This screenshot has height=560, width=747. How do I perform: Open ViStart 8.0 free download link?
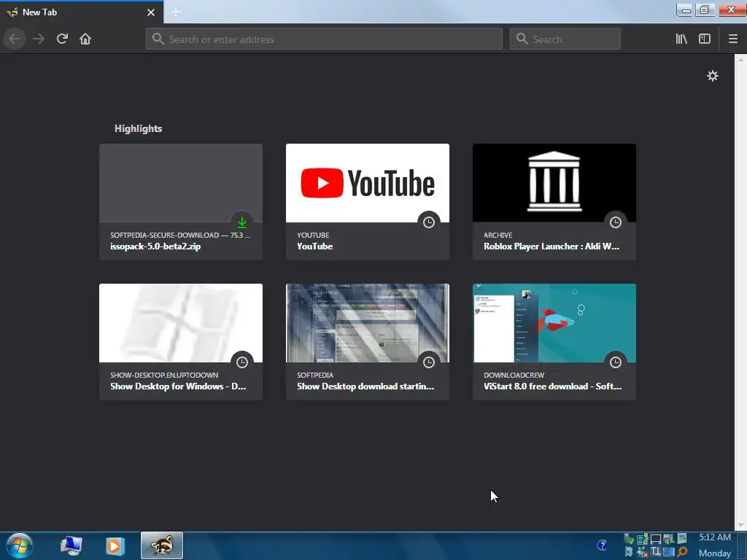pos(554,342)
